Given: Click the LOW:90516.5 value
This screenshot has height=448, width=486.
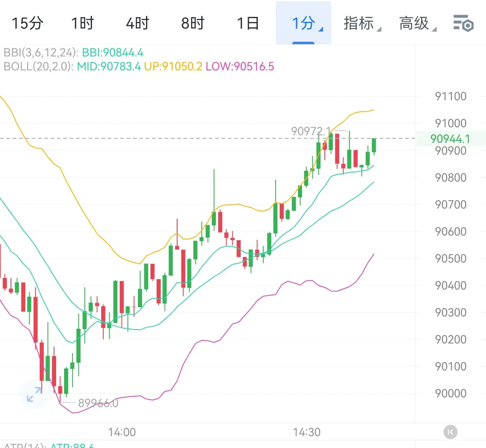Looking at the screenshot, I should tap(240, 67).
